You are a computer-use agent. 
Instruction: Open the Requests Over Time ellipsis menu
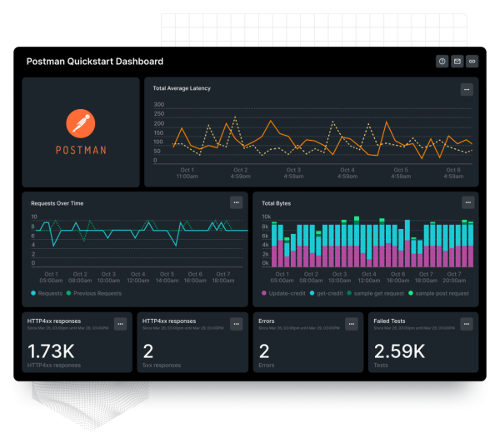click(237, 202)
